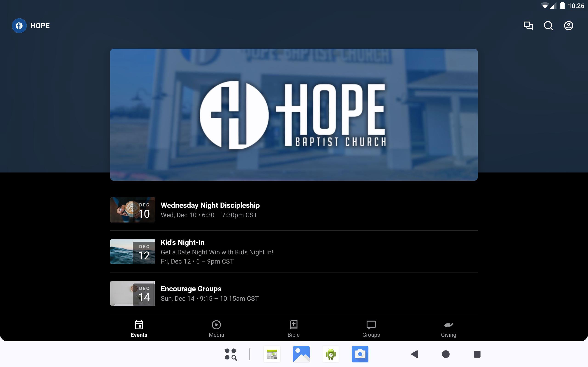Tap the search magnifier icon
Image resolution: width=588 pixels, height=367 pixels.
click(548, 25)
